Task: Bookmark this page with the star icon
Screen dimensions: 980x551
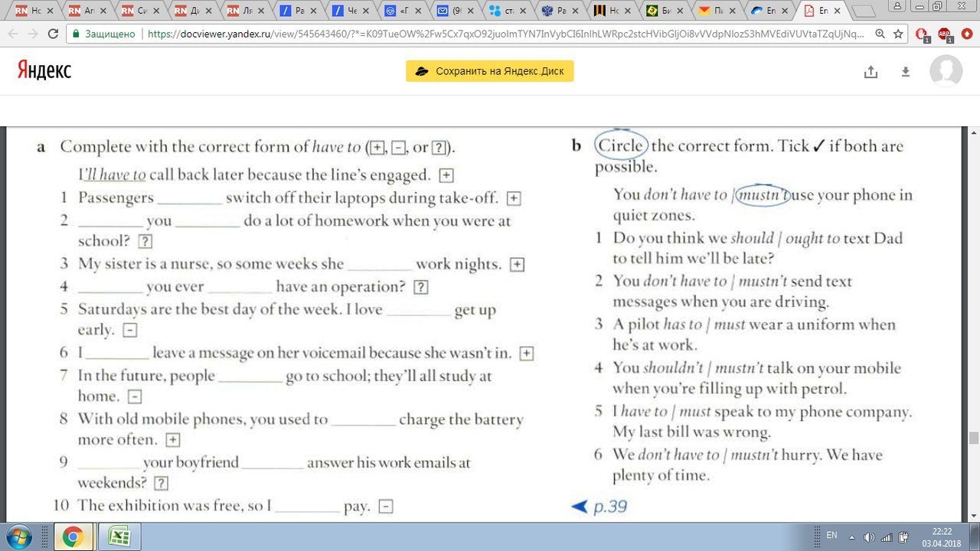Action: tap(898, 34)
